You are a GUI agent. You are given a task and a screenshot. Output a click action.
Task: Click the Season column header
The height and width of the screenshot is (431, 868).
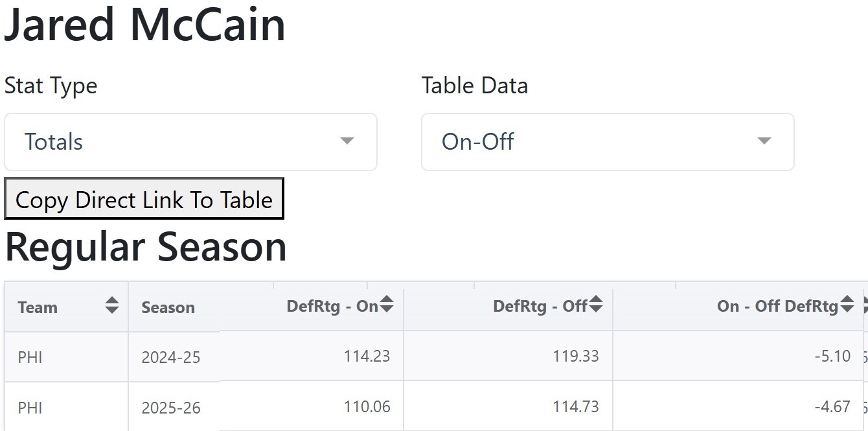[168, 307]
